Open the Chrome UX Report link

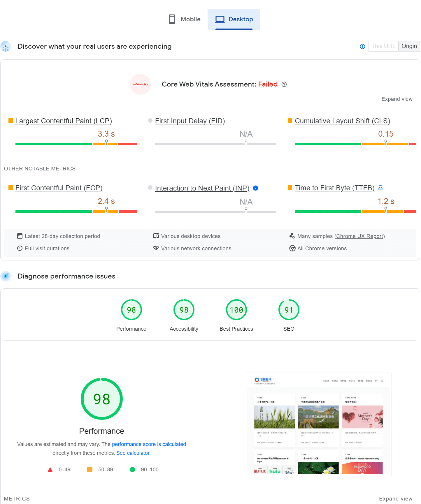[x=359, y=236]
